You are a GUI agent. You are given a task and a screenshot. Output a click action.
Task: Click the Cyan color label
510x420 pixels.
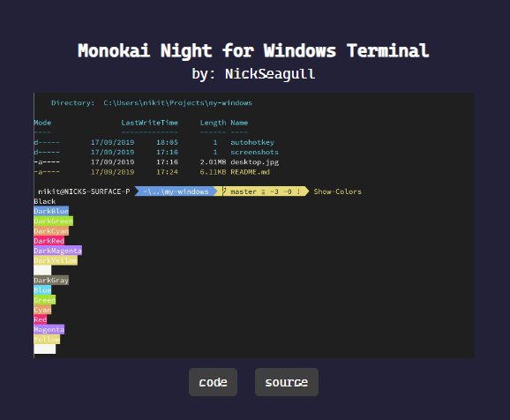[x=42, y=310]
